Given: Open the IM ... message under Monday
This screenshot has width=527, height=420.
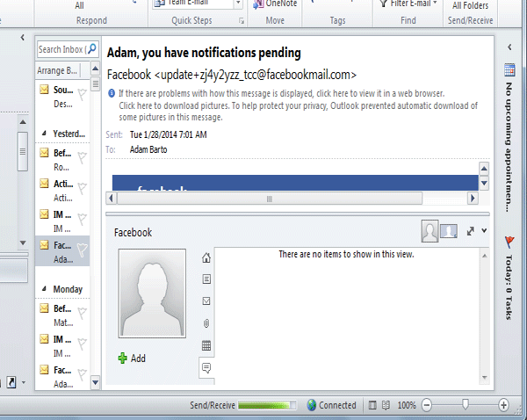Looking at the screenshot, I should [x=62, y=346].
